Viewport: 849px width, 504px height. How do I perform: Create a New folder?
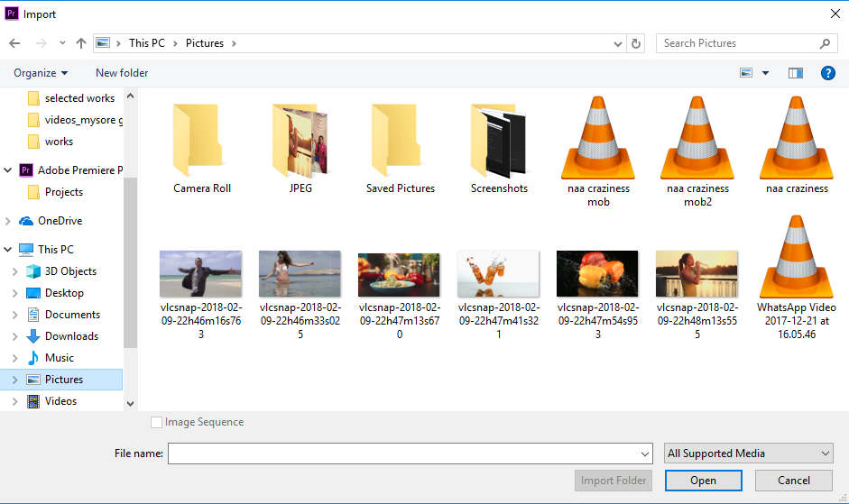(122, 73)
